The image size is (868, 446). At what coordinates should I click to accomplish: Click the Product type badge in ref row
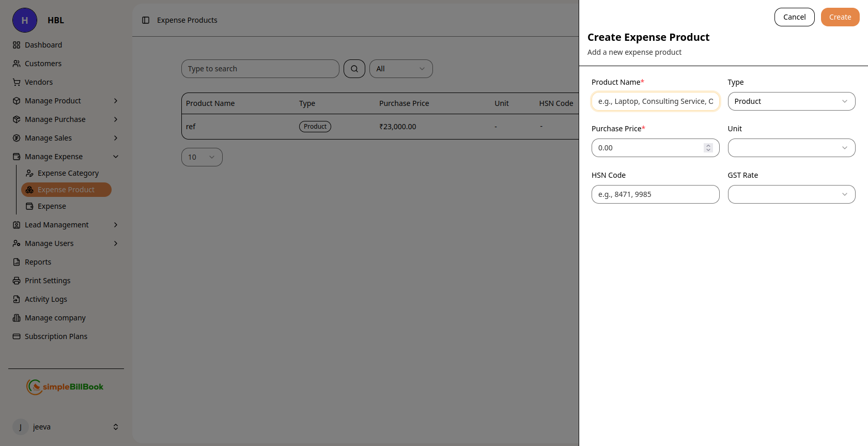315,127
